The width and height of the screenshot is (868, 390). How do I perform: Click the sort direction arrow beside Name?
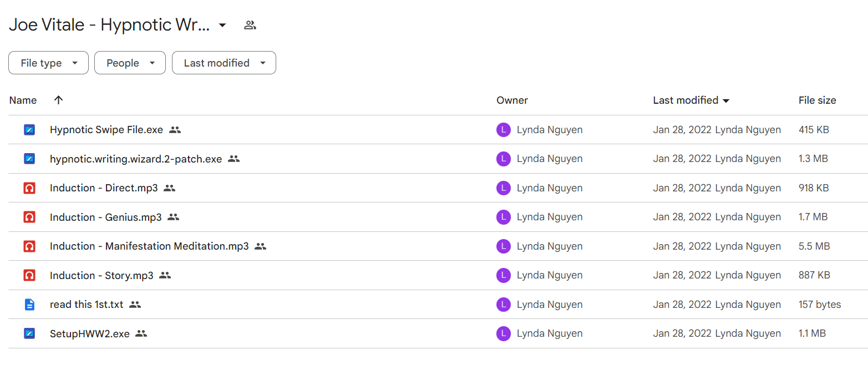59,100
